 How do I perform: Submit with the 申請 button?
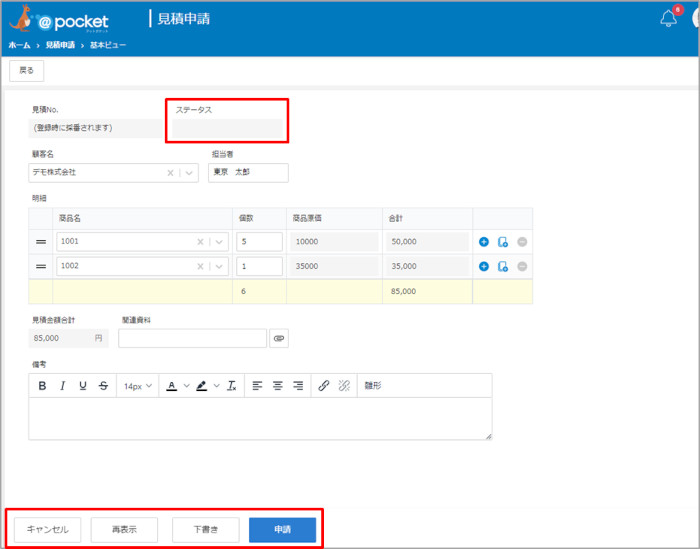283,529
